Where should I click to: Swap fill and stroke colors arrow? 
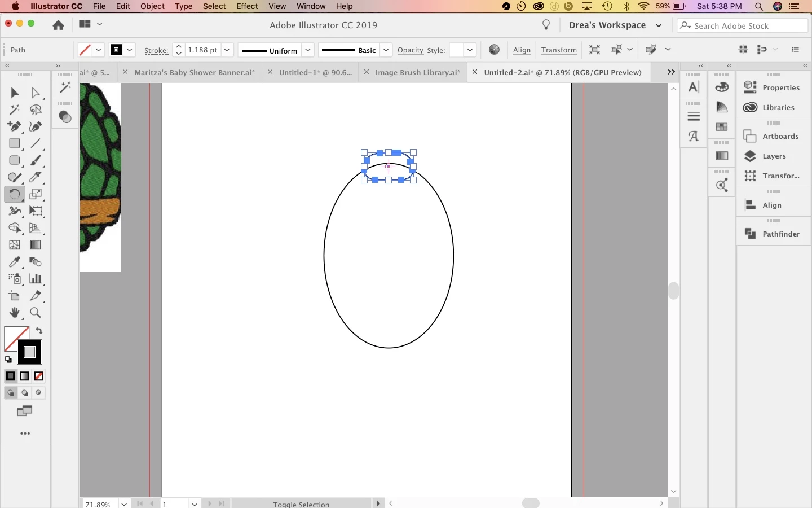(x=39, y=331)
